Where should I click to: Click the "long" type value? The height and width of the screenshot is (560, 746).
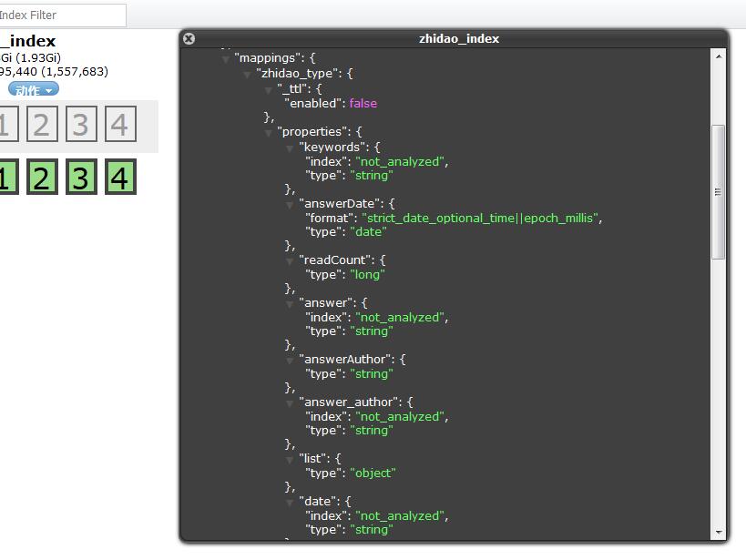coord(367,274)
